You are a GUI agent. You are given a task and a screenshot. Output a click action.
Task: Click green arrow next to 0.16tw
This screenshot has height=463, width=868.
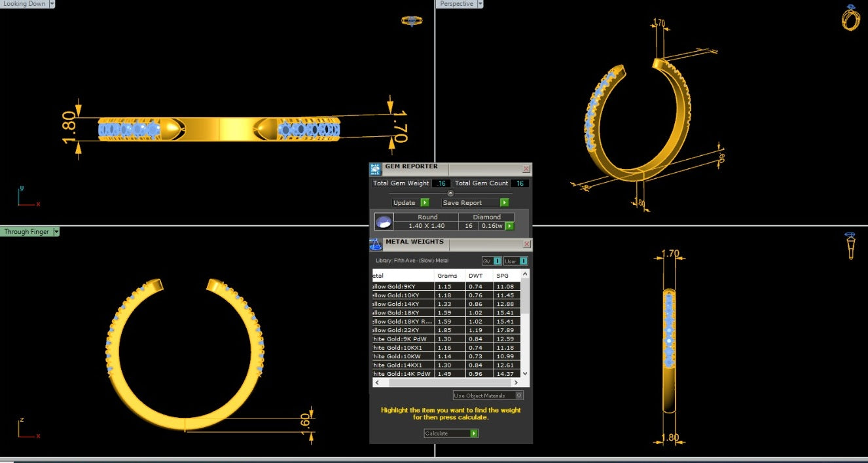click(x=509, y=226)
